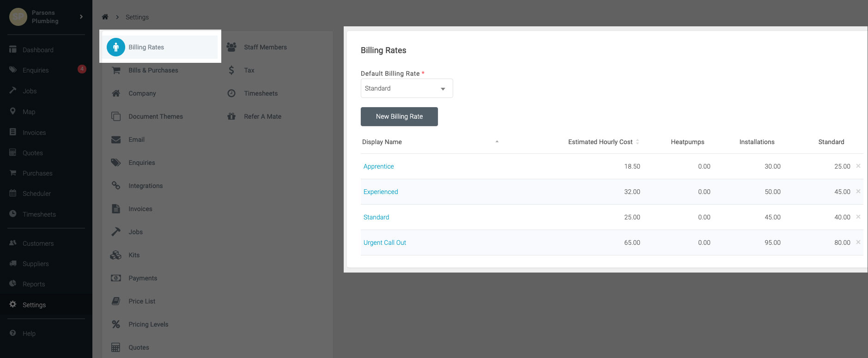Viewport: 868px width, 358px height.
Task: Click the Dashboard icon in sidebar
Action: tap(13, 49)
